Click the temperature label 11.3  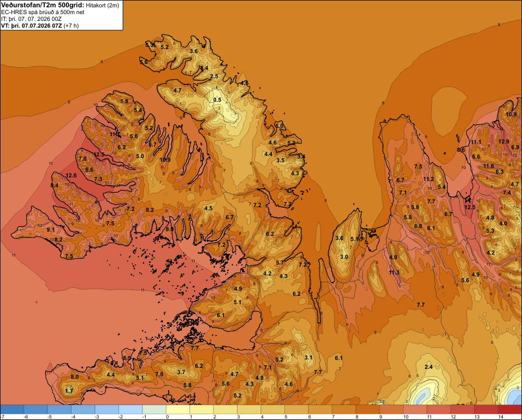[x=394, y=272]
